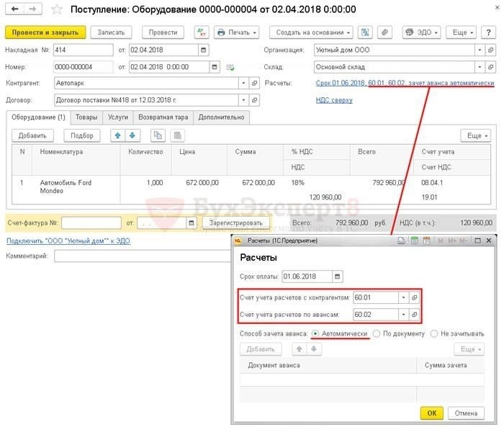Click Добавить above the equipment table
Image resolution: width=504 pixels, height=427 pixels.
[x=32, y=135]
